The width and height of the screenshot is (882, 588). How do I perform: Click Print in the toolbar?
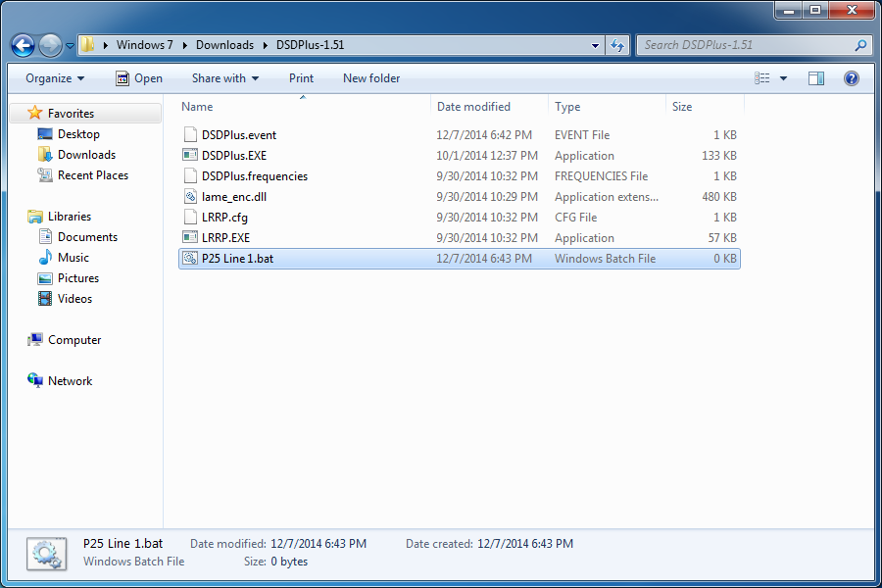click(301, 78)
